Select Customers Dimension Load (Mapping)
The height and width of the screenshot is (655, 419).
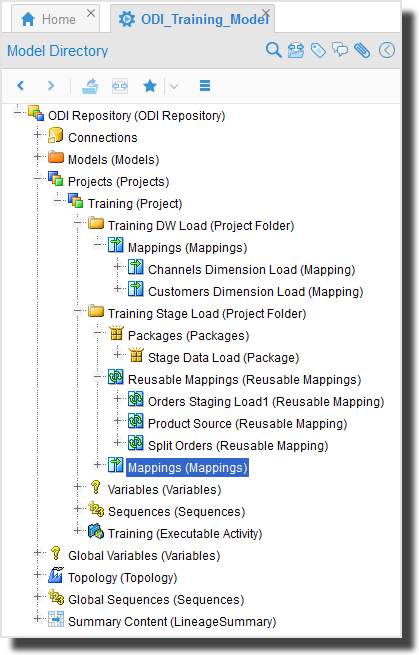(x=255, y=292)
